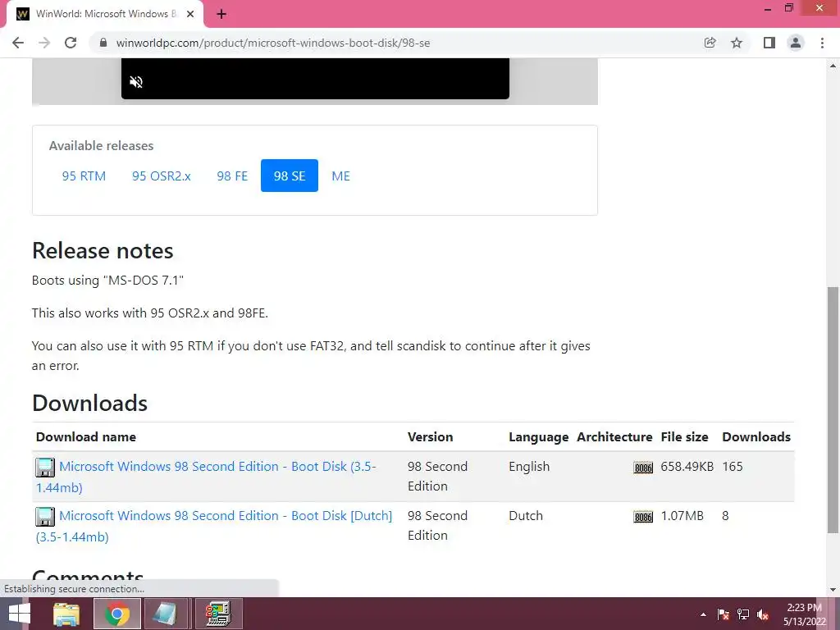Click the File size column header
Screen dimensions: 840x630
click(685, 437)
